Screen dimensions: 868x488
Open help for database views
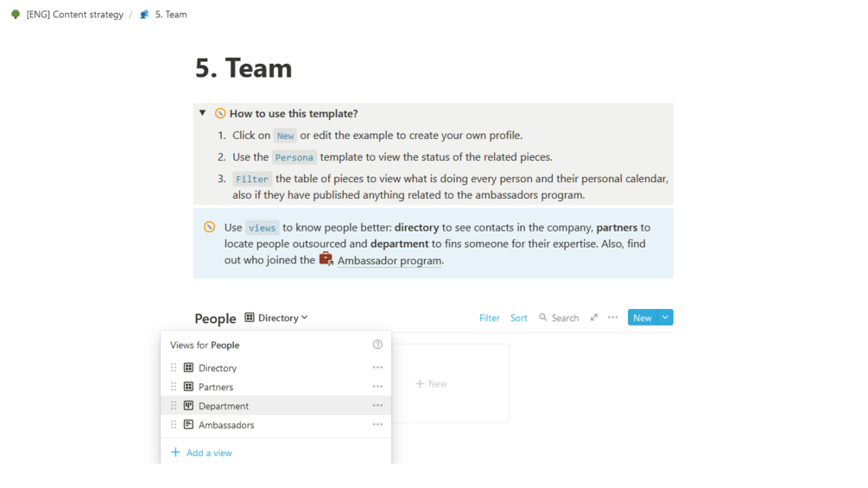coord(377,345)
